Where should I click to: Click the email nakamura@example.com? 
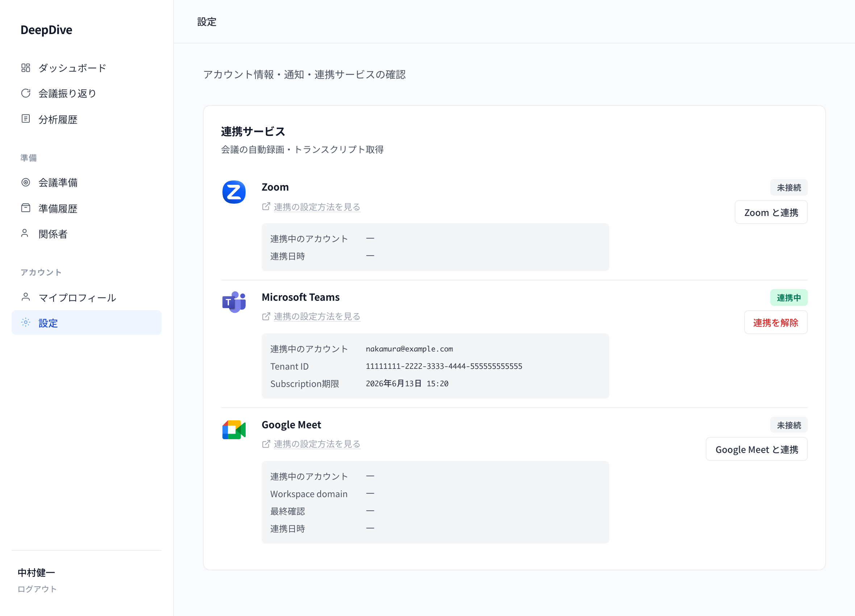click(x=409, y=349)
